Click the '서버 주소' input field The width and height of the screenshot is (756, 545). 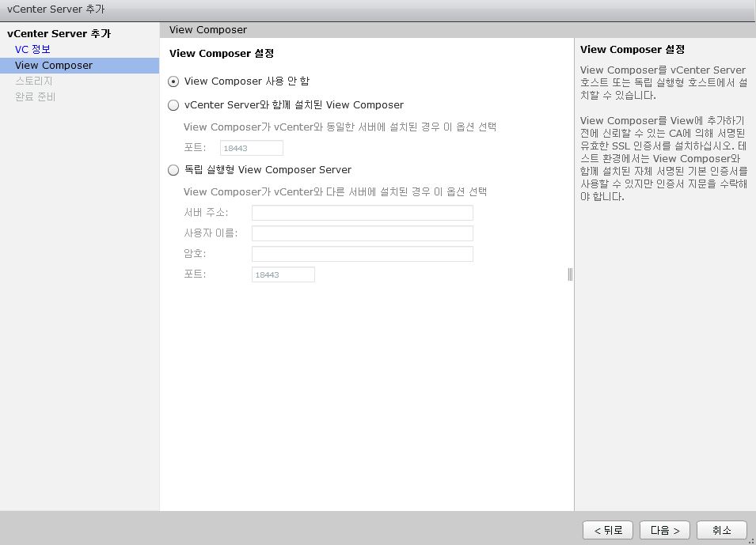coord(363,213)
